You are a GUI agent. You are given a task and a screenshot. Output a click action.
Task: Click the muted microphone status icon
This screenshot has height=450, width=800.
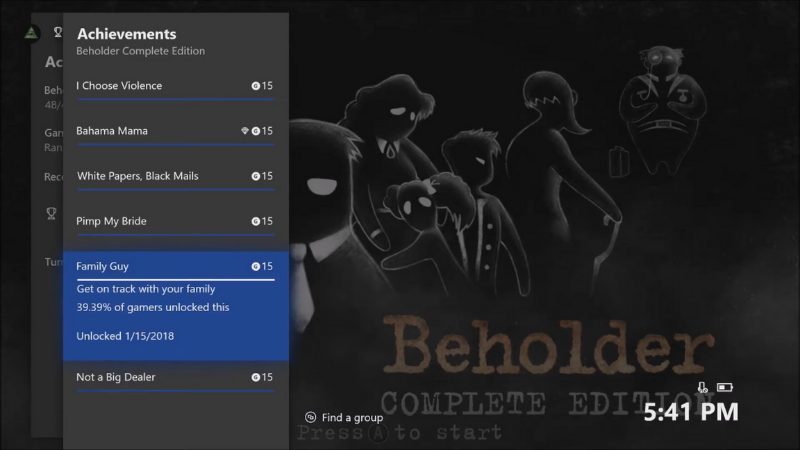pyautogui.click(x=704, y=387)
